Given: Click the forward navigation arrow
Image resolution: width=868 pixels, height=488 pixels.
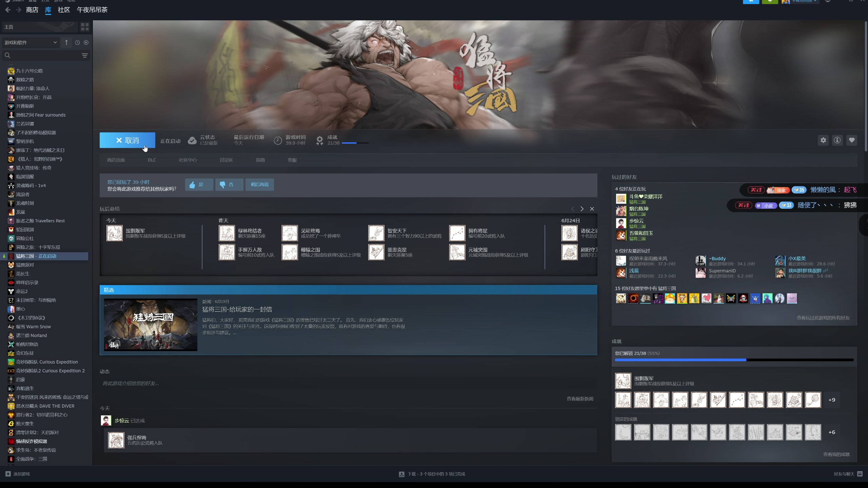Looking at the screenshot, I should (18, 10).
